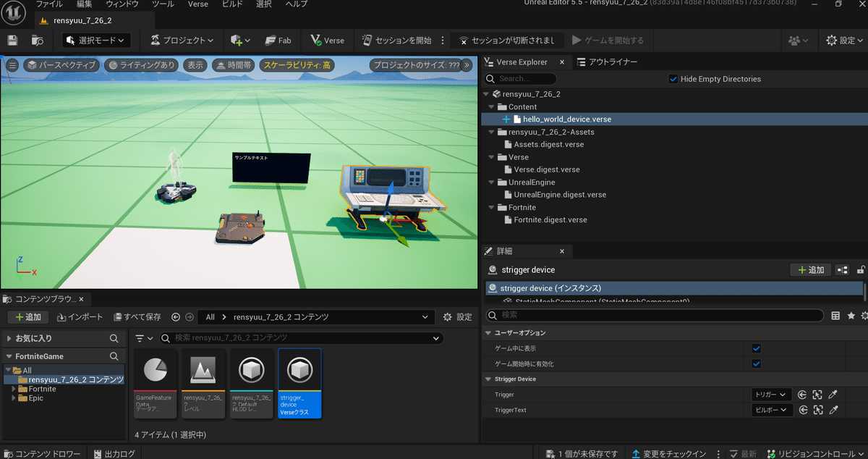Open the 選択モード dropdown
The image size is (868, 459).
coord(96,41)
